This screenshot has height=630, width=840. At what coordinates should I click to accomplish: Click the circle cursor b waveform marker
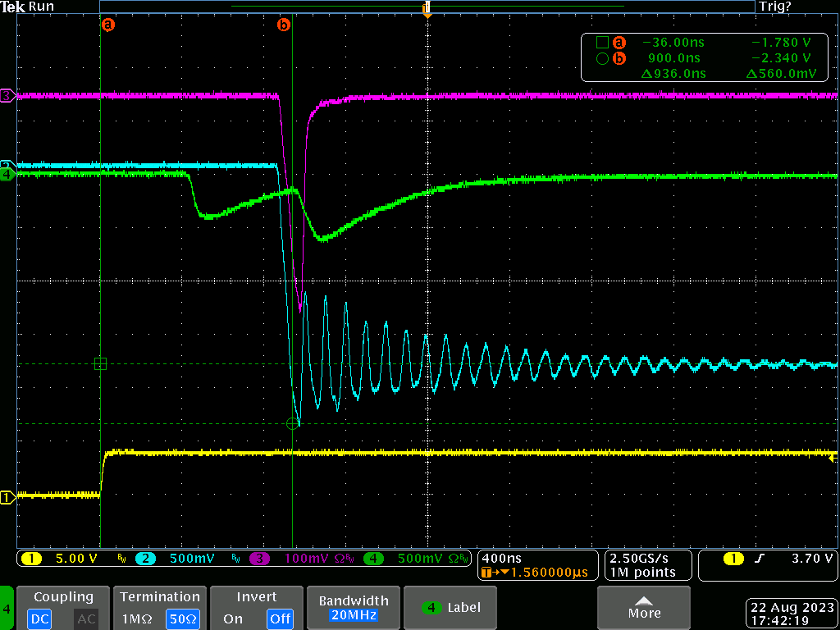(293, 423)
